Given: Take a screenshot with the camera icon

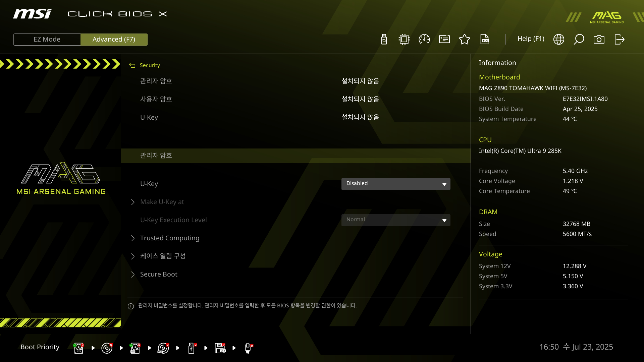Looking at the screenshot, I should [599, 39].
